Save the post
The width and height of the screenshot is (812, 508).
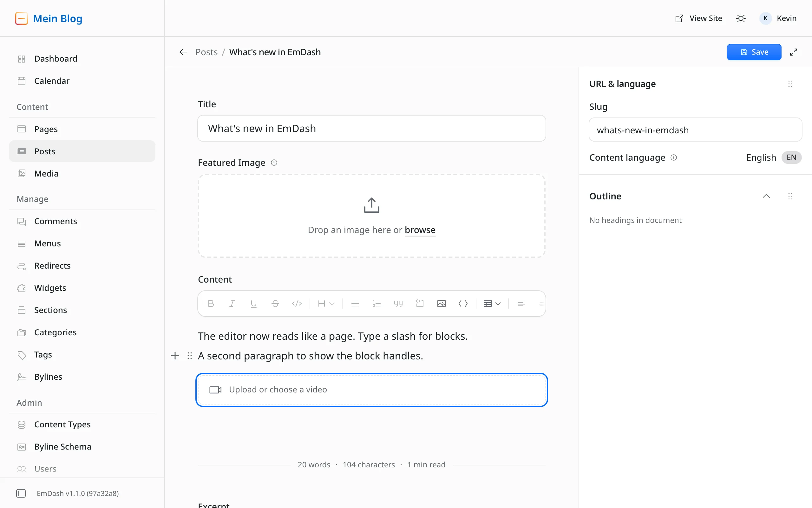pos(754,52)
